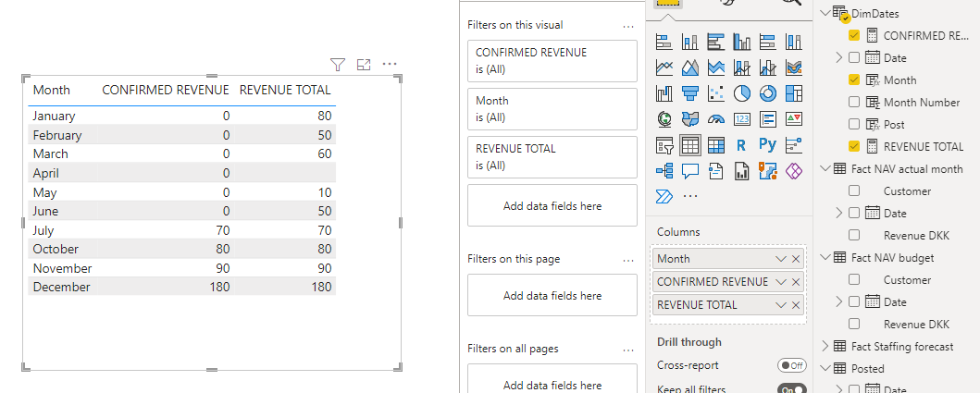Pick the ribbon chart visual

pyautogui.click(x=794, y=67)
